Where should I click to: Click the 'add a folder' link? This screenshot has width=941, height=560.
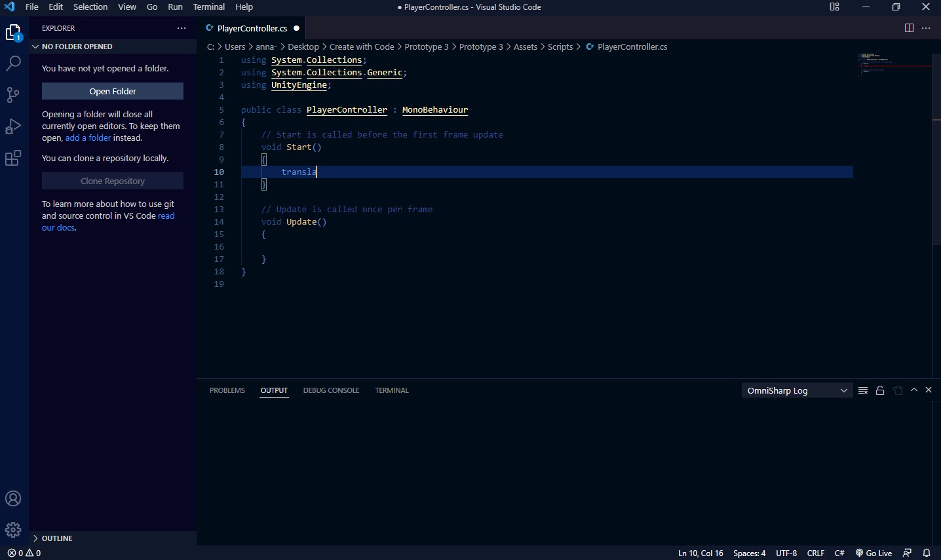pyautogui.click(x=88, y=138)
